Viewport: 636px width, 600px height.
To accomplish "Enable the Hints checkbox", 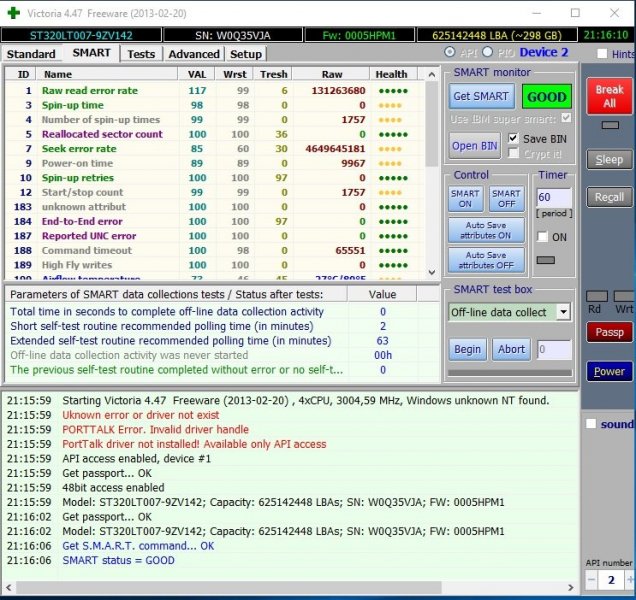I will [x=602, y=54].
